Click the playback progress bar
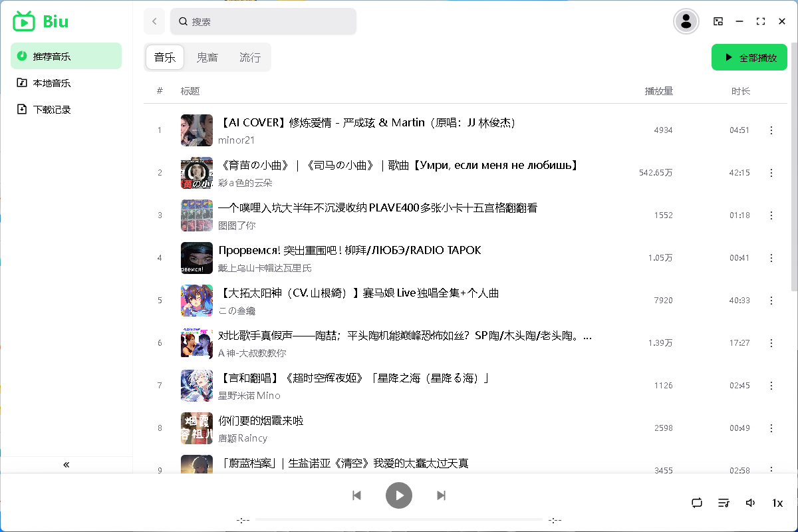Image resolution: width=798 pixels, height=532 pixels. tap(399, 519)
